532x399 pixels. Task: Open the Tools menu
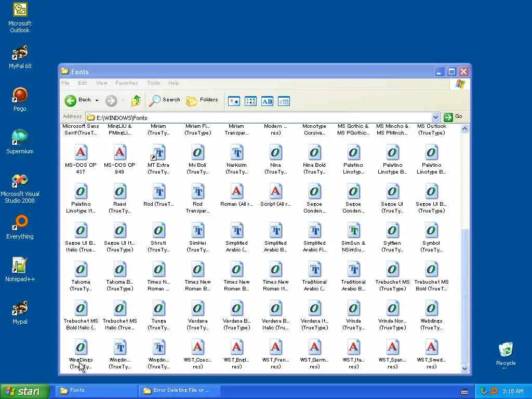click(154, 83)
